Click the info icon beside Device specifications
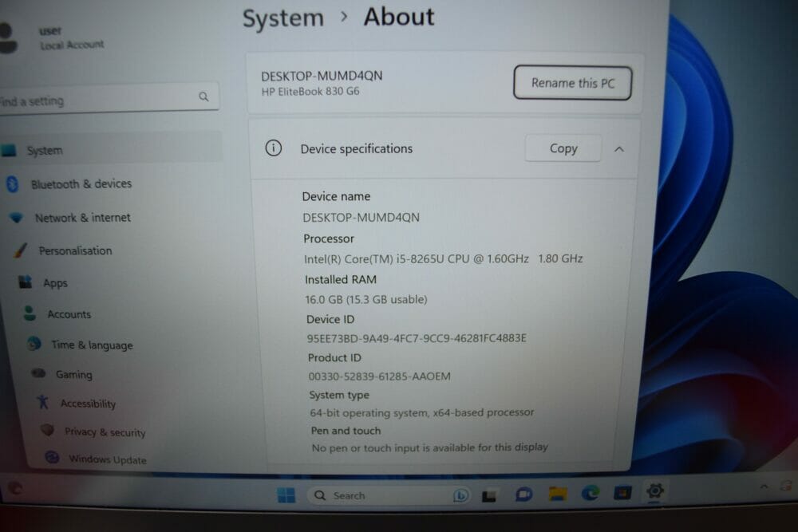Screen dimensions: 798x532 (x=273, y=148)
